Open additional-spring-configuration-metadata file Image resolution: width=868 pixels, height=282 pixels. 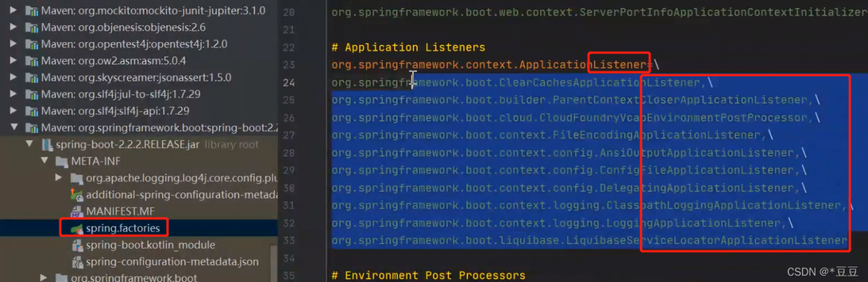click(x=182, y=195)
